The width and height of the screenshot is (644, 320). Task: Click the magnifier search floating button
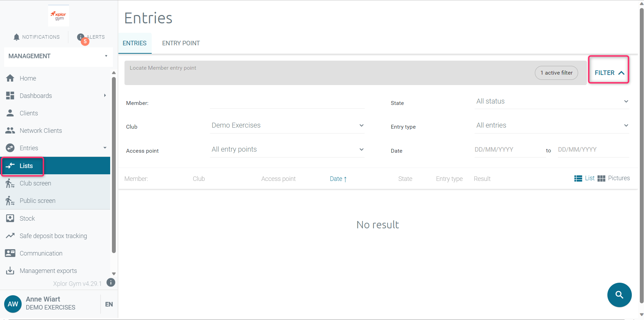click(619, 295)
